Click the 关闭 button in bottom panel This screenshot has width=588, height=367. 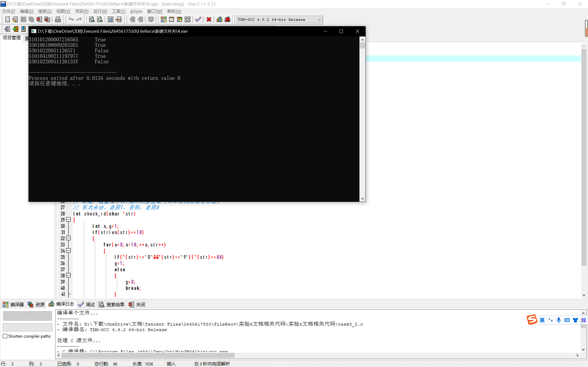pos(137,304)
